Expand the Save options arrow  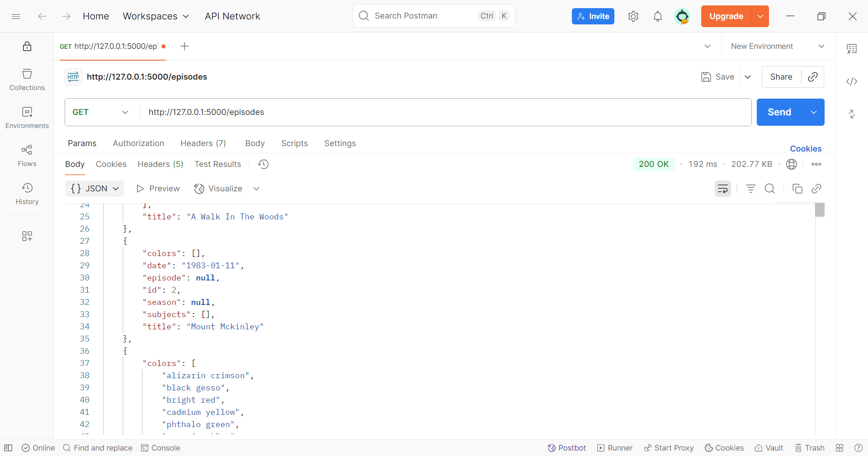[748, 77]
